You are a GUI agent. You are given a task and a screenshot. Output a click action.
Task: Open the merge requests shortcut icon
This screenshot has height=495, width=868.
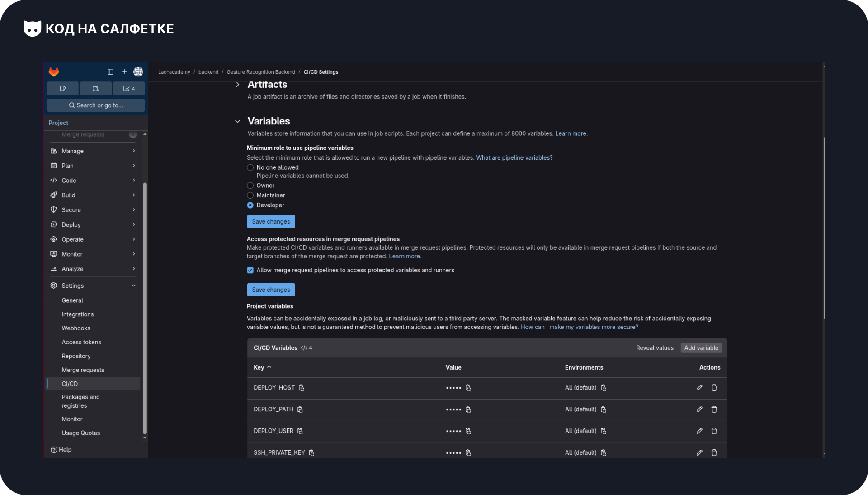pos(95,89)
